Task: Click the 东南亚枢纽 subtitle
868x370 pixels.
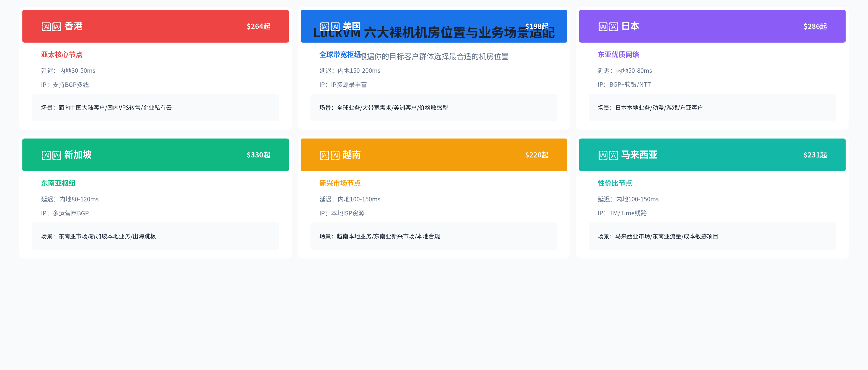Action: pos(58,183)
